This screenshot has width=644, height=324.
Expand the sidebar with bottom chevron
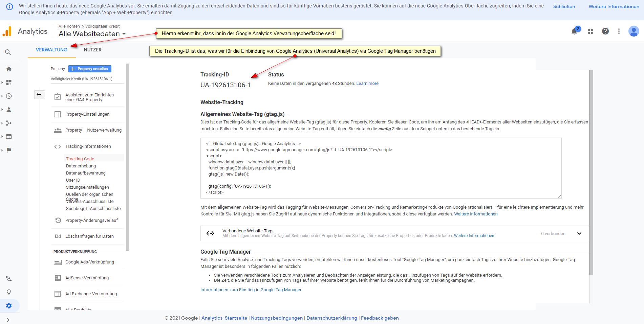click(x=8, y=320)
